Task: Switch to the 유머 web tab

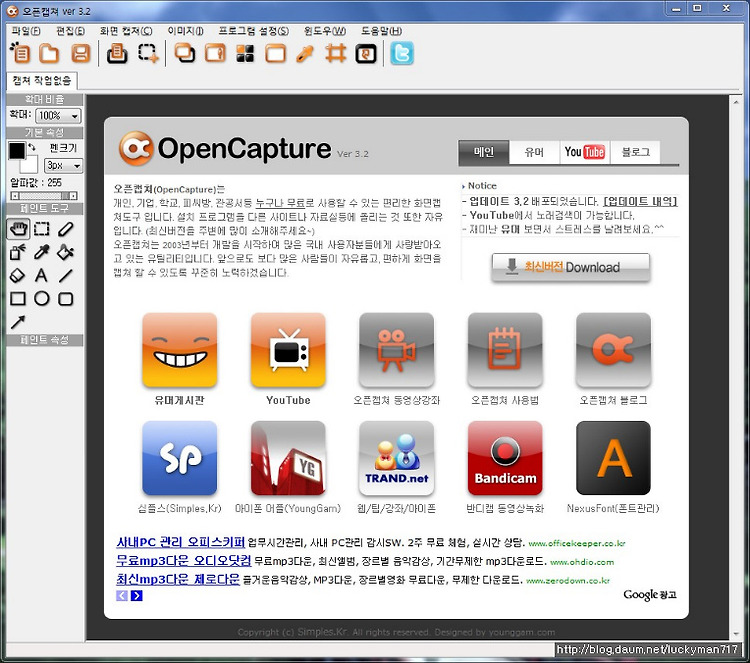Action: [534, 152]
